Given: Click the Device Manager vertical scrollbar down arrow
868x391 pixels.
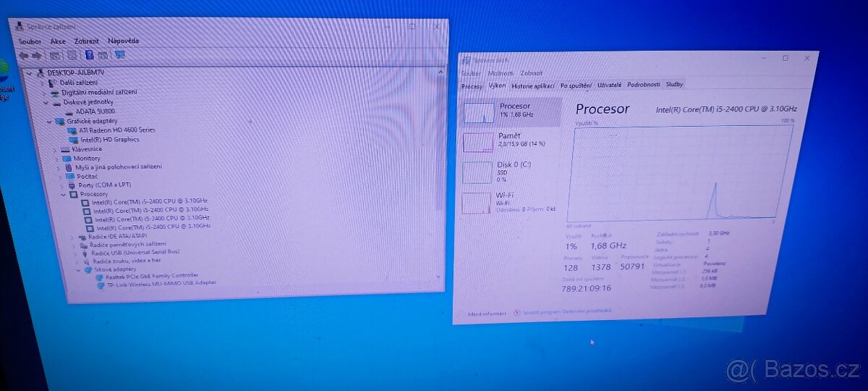Looking at the screenshot, I should (x=439, y=277).
